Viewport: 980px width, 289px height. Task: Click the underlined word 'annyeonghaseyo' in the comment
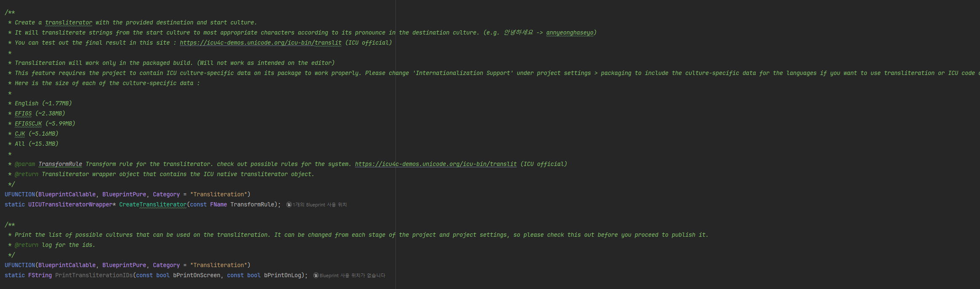pyautogui.click(x=570, y=32)
